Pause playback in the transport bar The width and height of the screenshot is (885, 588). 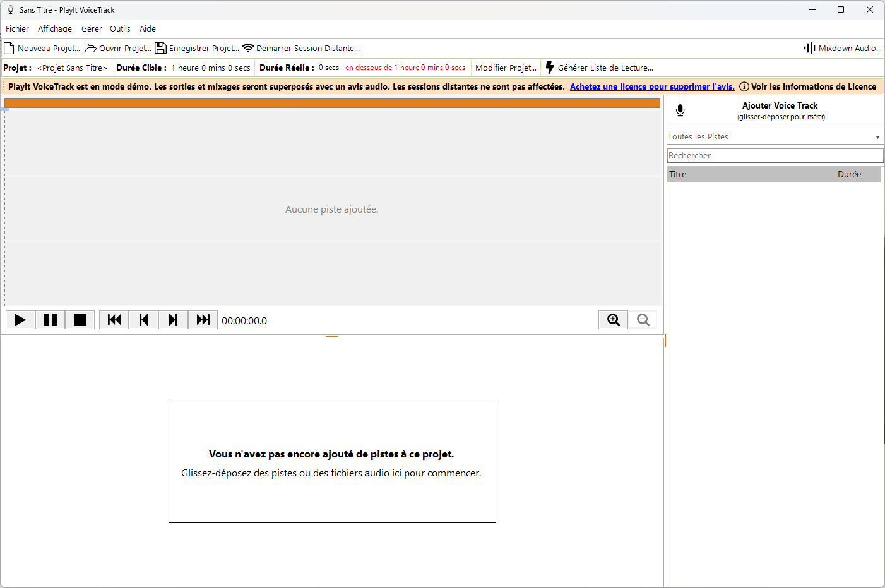(50, 320)
